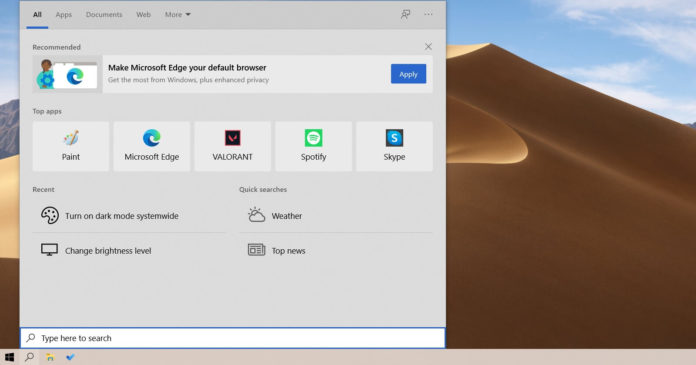Switch to the Web tab
Screen dimensions: 696x365
point(143,15)
